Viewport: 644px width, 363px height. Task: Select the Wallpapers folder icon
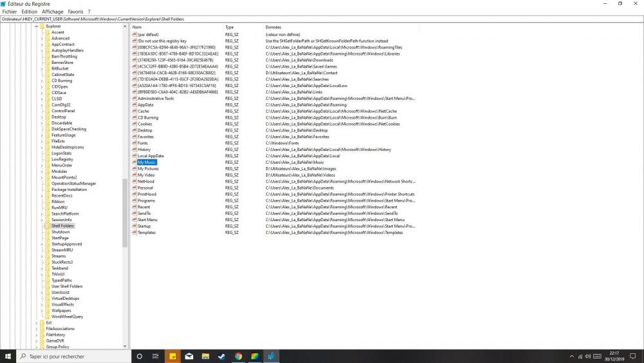click(47, 310)
